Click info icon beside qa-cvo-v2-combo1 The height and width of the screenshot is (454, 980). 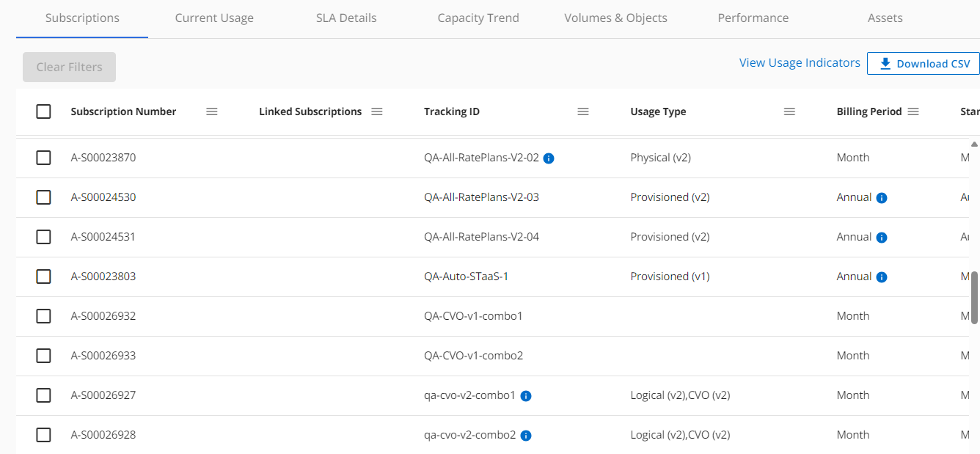pyautogui.click(x=526, y=396)
